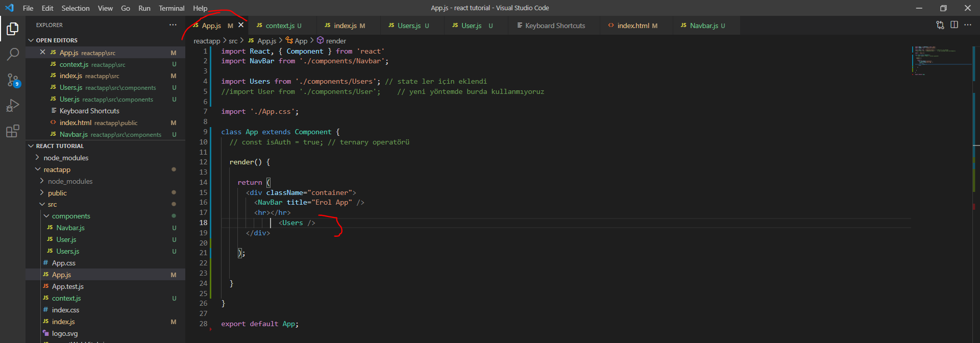Open the Run and Debug view
This screenshot has height=343, width=980.
pos(13,106)
